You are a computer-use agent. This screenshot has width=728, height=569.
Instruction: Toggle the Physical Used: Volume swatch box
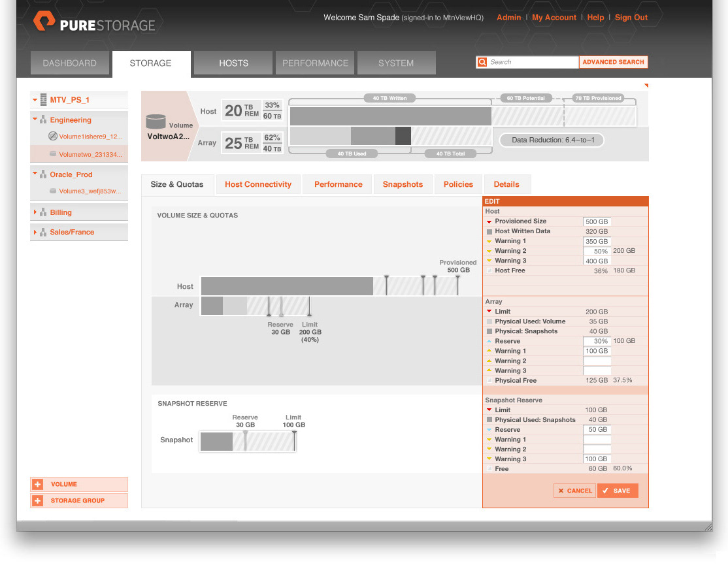coord(489,321)
